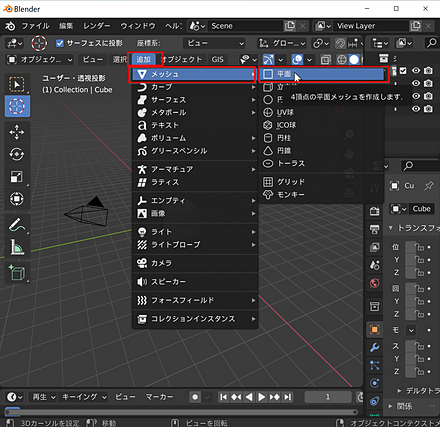Pin the Cube properties with pin icon
Viewport: 440px width, 427px height.
(x=429, y=186)
